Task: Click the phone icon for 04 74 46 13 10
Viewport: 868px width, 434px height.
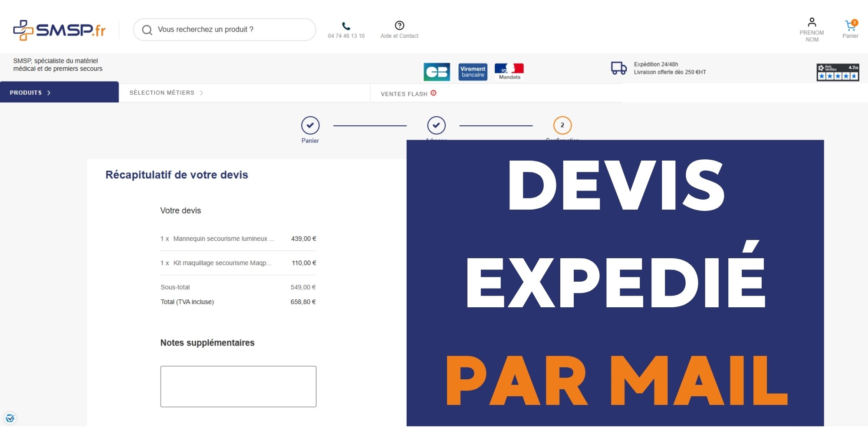Action: pyautogui.click(x=346, y=26)
